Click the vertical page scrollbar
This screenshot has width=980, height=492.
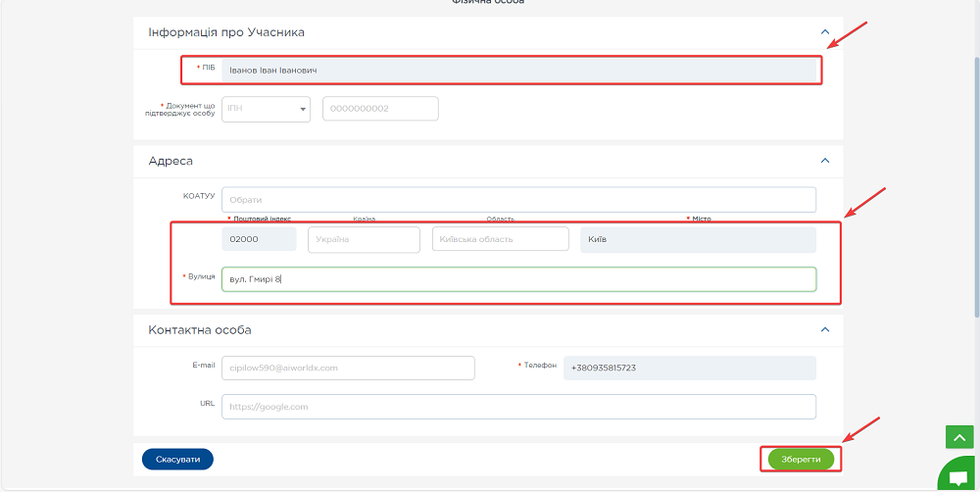(x=975, y=186)
